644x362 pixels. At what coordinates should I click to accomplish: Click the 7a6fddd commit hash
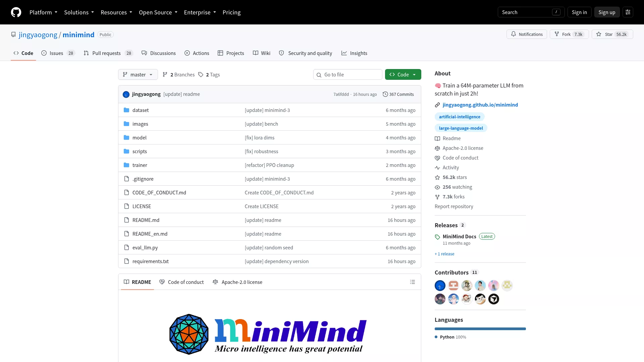click(341, 95)
